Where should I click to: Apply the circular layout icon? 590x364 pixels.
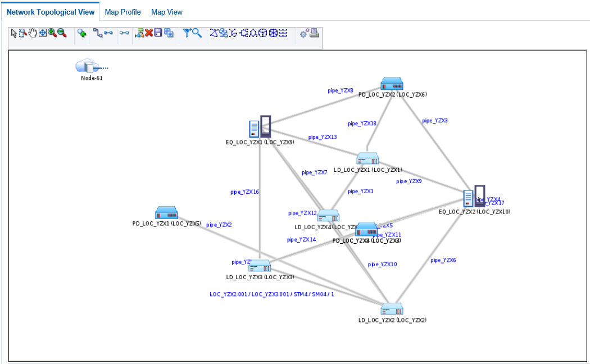[x=262, y=33]
